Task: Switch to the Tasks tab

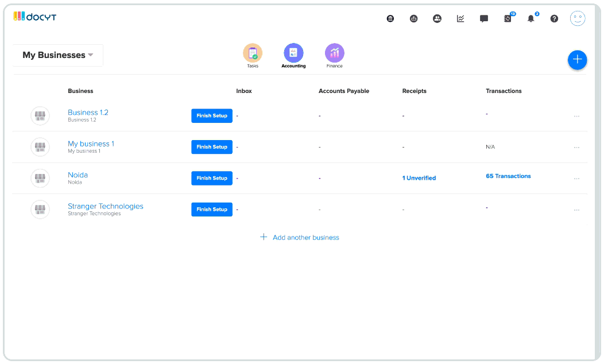Action: [x=253, y=56]
